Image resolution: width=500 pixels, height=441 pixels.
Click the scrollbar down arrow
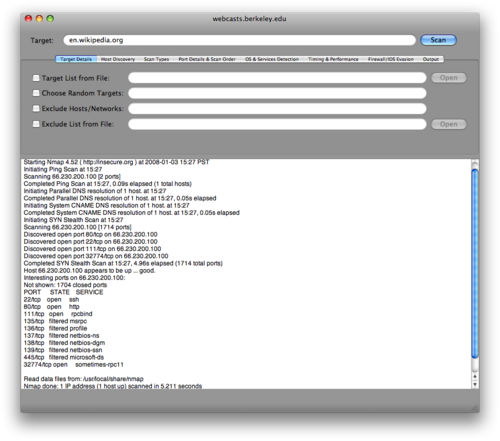pos(475,384)
